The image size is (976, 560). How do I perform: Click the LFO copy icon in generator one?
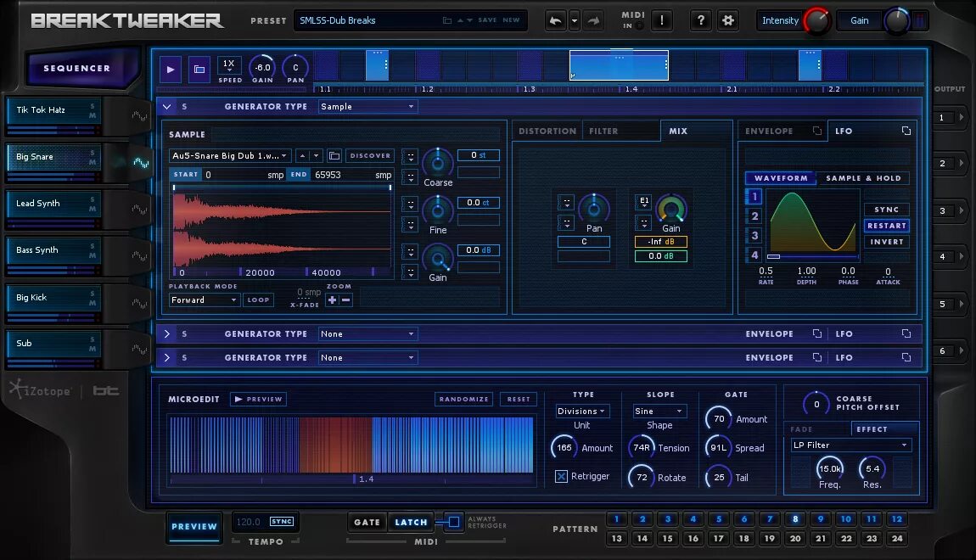(906, 131)
